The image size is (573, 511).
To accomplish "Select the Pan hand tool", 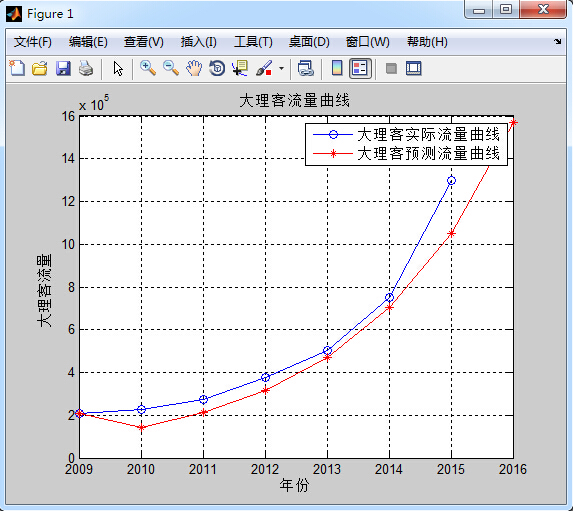I will coord(194,68).
